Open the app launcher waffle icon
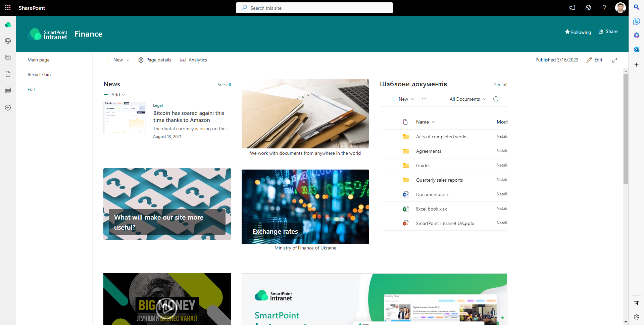644x325 pixels. tap(7, 8)
